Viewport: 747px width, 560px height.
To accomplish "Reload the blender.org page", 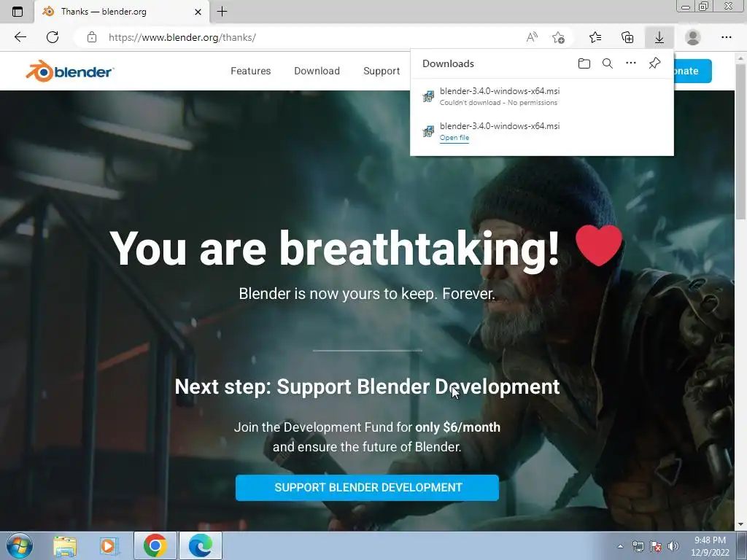I will pos(53,37).
